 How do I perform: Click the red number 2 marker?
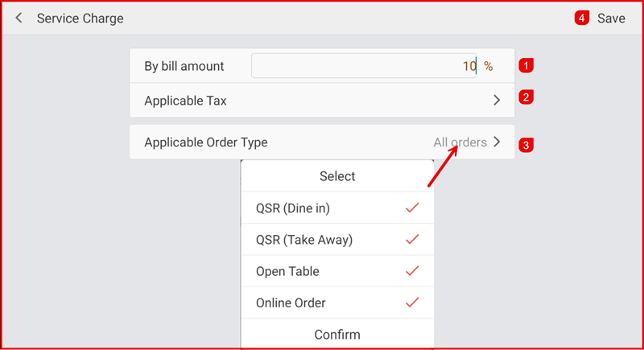(526, 98)
